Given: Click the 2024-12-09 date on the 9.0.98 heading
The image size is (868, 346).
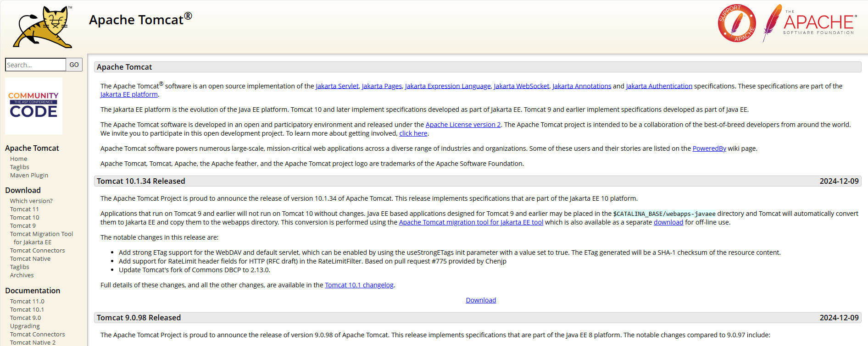Looking at the screenshot, I should click(839, 318).
